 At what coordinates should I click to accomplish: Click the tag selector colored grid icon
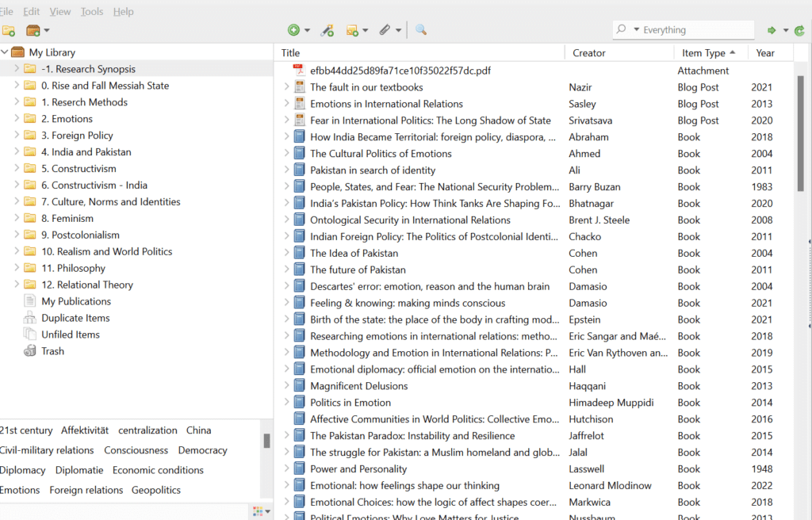(x=258, y=512)
